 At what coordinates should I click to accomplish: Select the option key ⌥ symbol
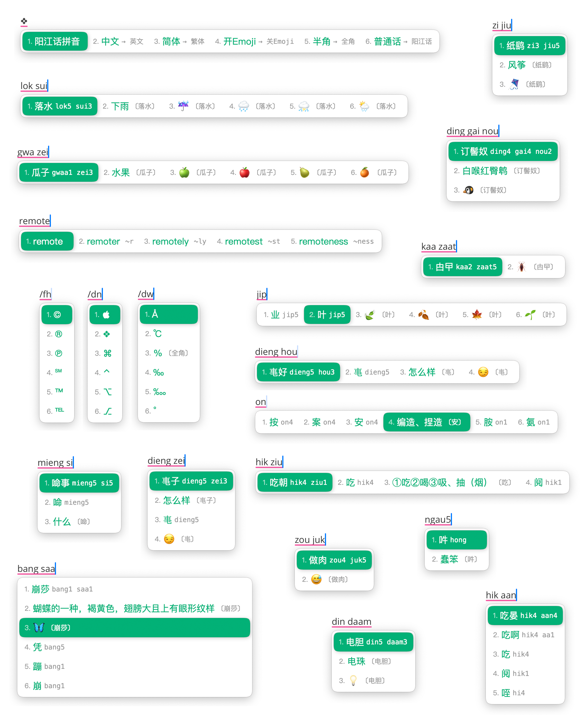[107, 392]
